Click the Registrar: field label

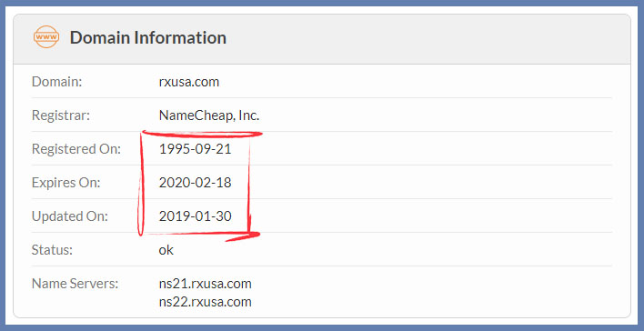coord(60,115)
